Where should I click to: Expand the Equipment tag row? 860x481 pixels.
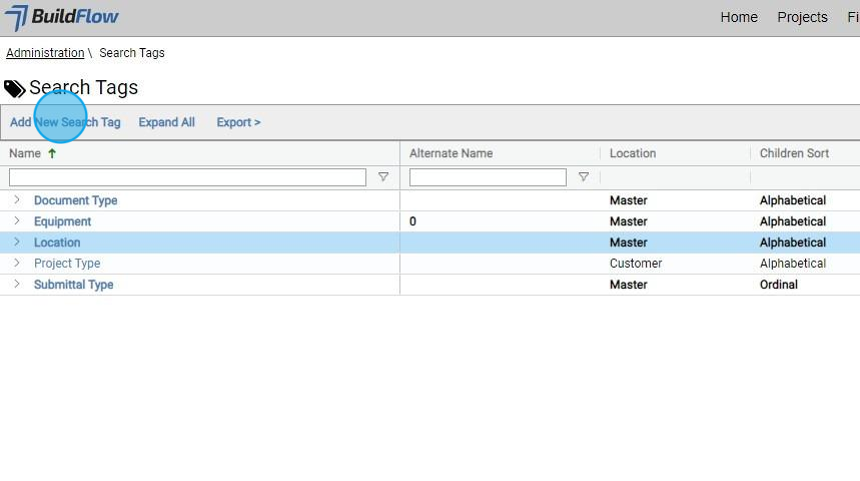coord(17,221)
